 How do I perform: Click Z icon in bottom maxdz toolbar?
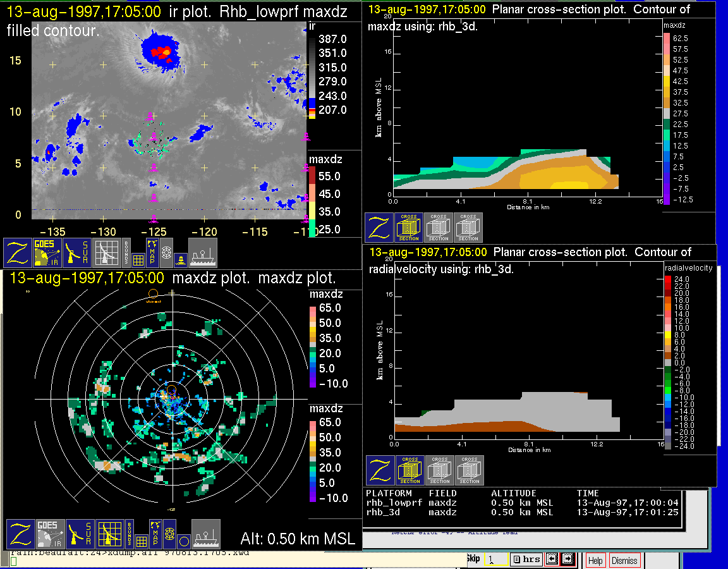[x=20, y=534]
